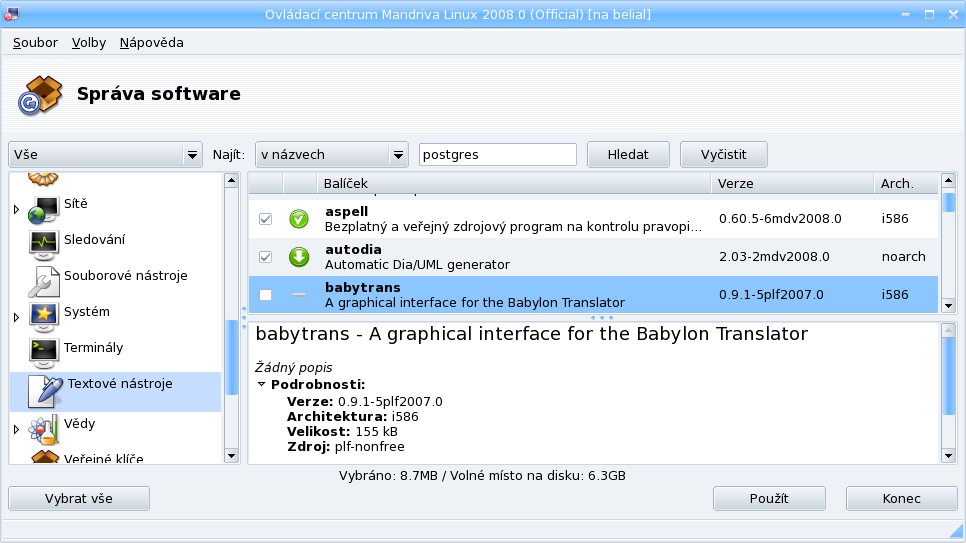Viewport: 966px width, 543px height.
Task: Click version 2.03-2mdv2008.0 cell
Action: coord(774,256)
